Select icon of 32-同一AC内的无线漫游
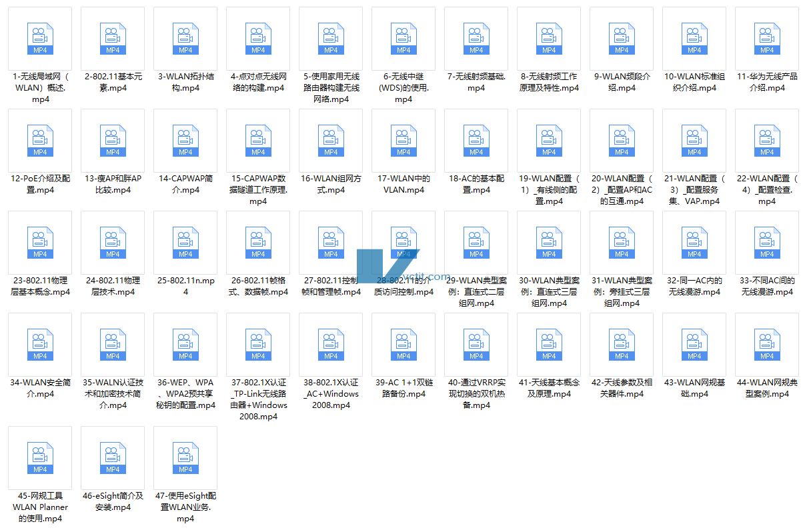The image size is (809, 532). coord(694,243)
